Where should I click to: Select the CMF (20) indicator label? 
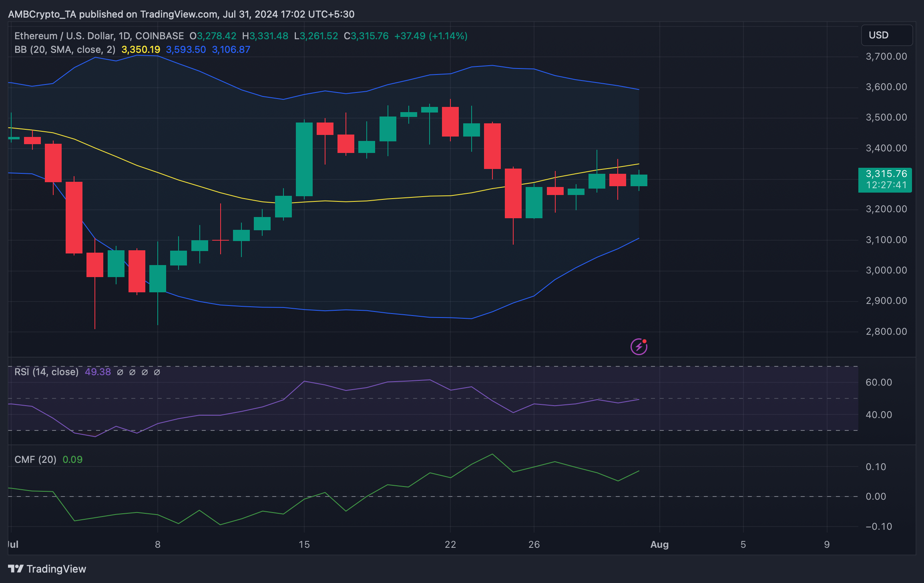35,459
